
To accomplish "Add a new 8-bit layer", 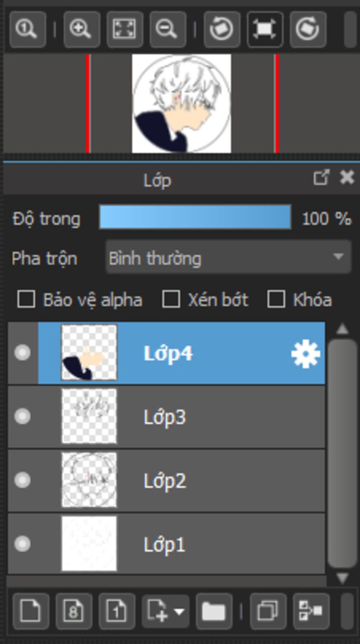I will pos(74,611).
